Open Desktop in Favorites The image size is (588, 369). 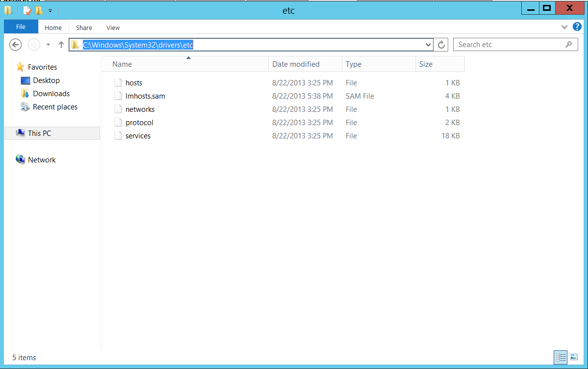46,80
